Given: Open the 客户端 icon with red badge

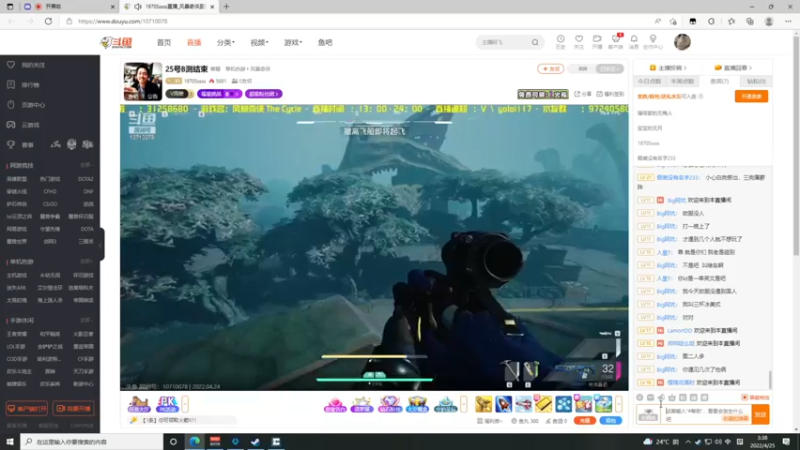Looking at the screenshot, I should click(616, 39).
